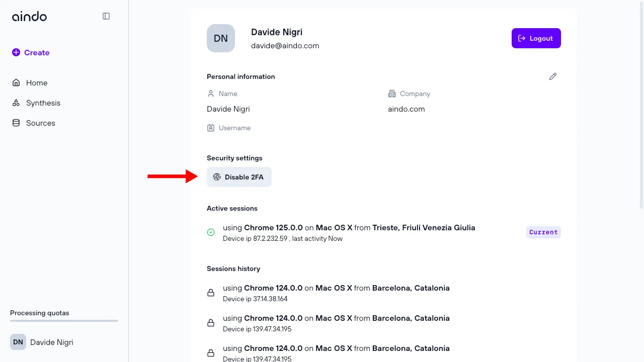Click the Home house icon
This screenshot has width=644, height=362.
click(16, 83)
